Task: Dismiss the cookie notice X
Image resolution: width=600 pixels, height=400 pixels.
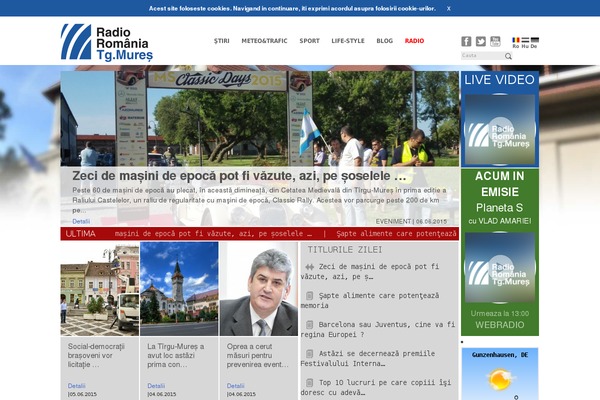Action: [448, 8]
